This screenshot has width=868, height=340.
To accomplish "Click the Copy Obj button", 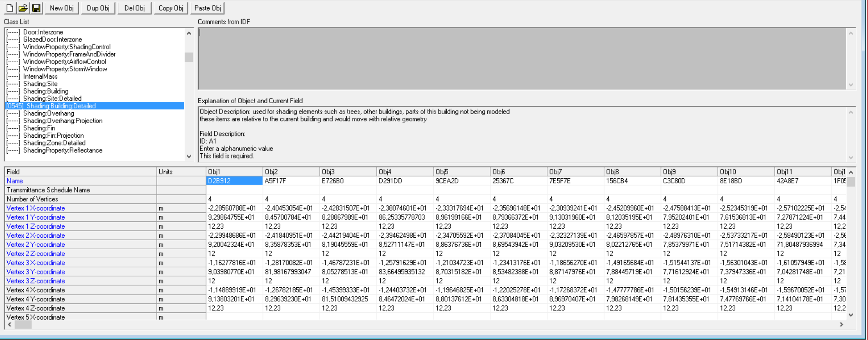I will click(x=171, y=8).
